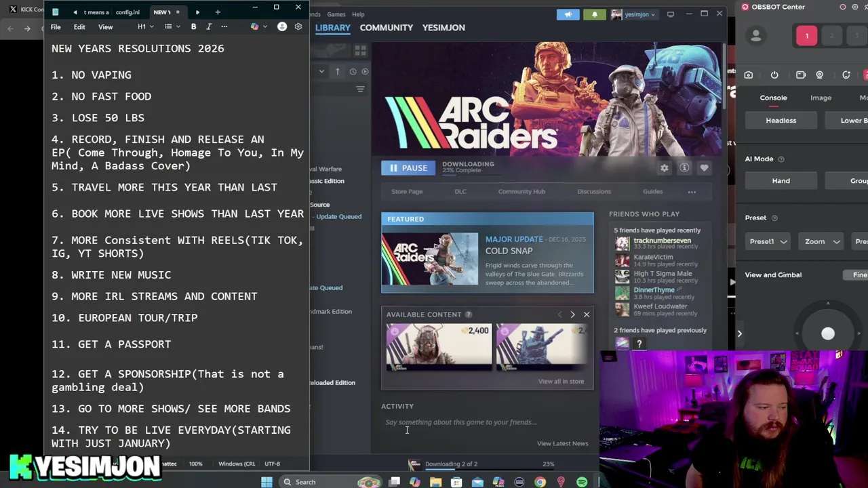
Task: Select OBSBOT device 1
Action: point(806,36)
